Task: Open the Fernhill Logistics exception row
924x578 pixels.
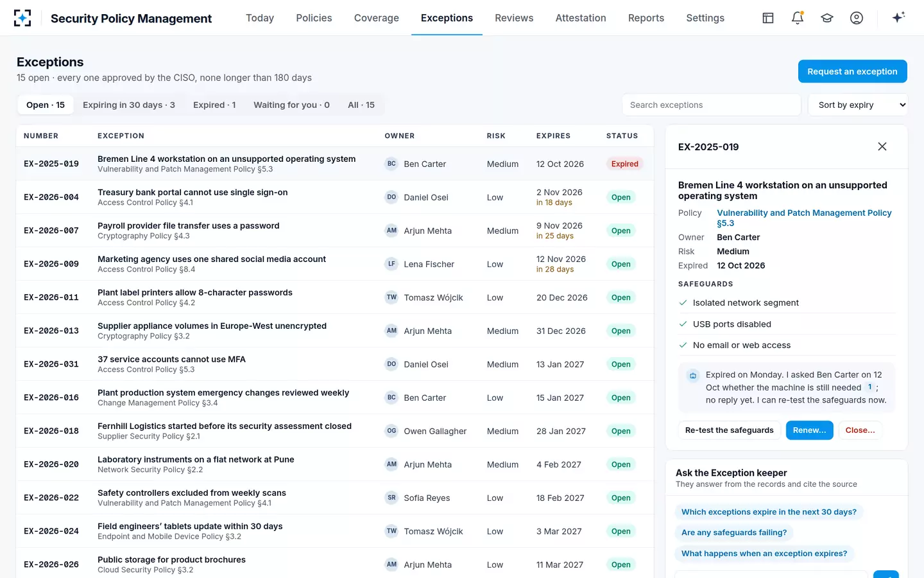Action: [x=335, y=431]
